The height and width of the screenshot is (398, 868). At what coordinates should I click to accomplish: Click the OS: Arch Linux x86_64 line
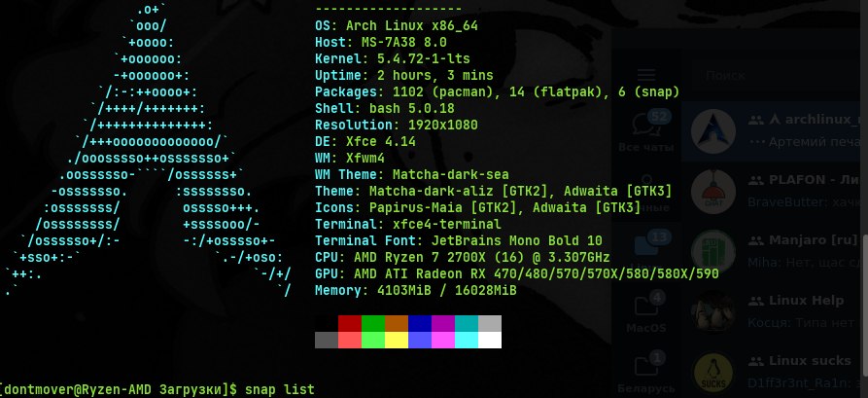pyautogui.click(x=397, y=25)
